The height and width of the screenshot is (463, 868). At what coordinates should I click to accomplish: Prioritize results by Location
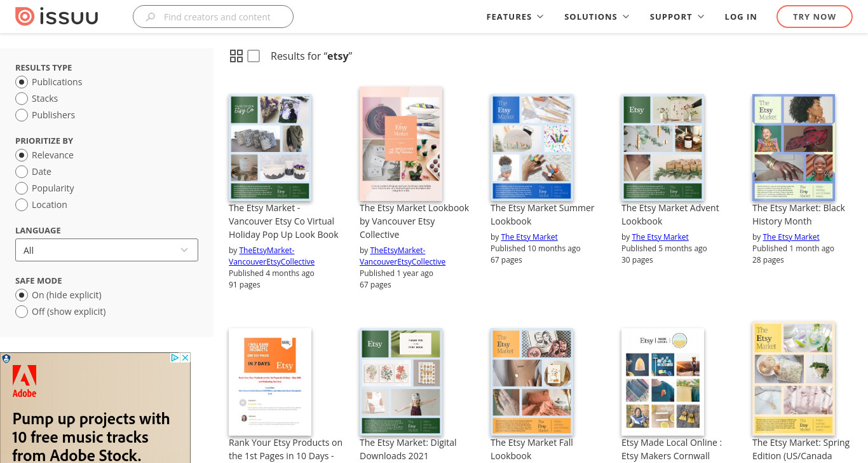click(22, 205)
